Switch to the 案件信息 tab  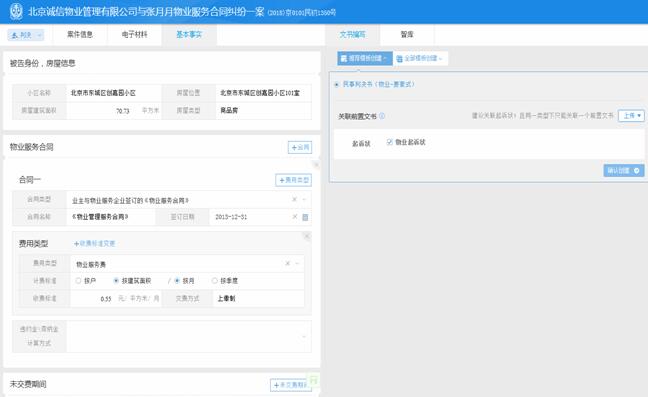[80, 34]
